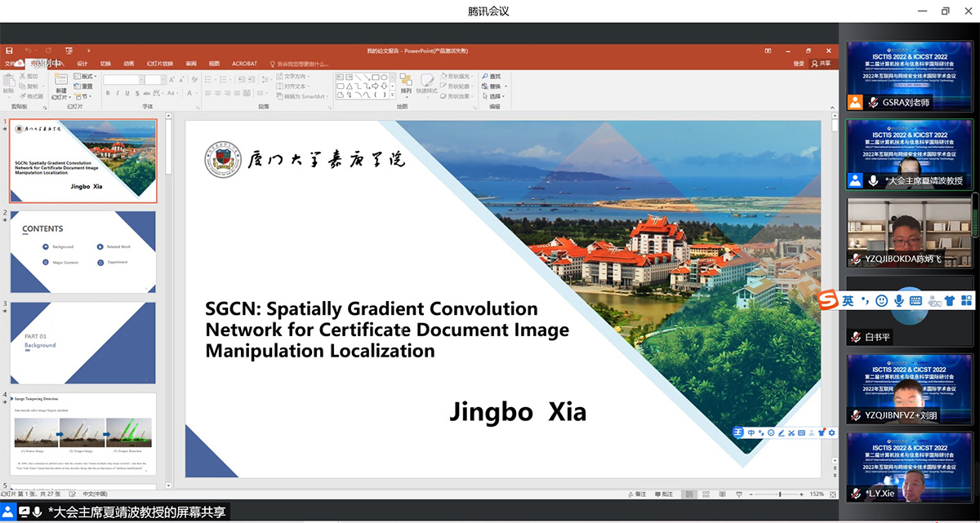Image resolution: width=980 pixels, height=523 pixels.
Task: Open Text Direction (文字方向) dropdown
Action: pyautogui.click(x=292, y=76)
